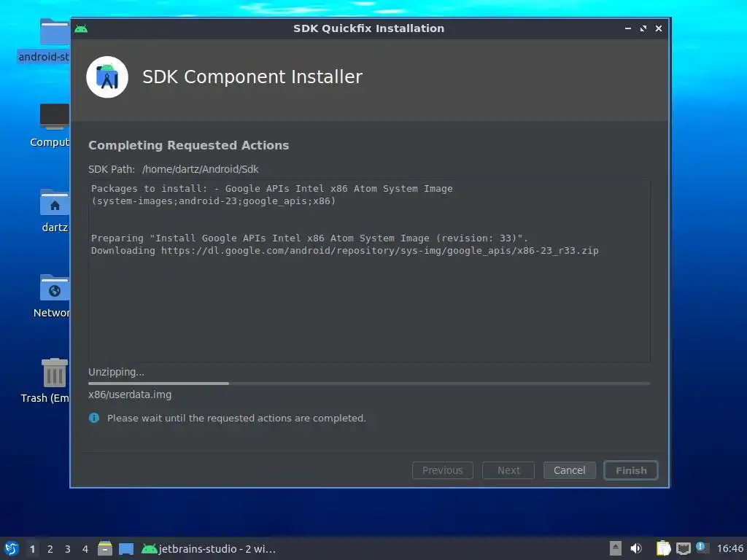This screenshot has height=560, width=747.
Task: Click the installer log output area
Action: point(369,271)
